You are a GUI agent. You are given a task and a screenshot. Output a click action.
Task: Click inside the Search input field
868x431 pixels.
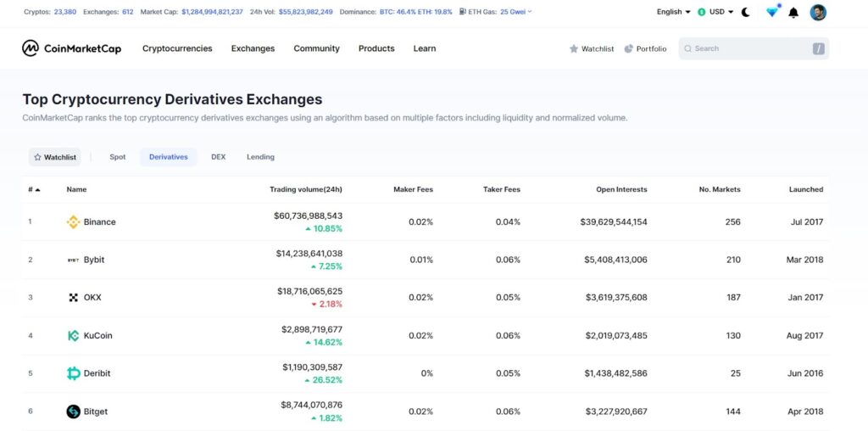click(x=754, y=48)
